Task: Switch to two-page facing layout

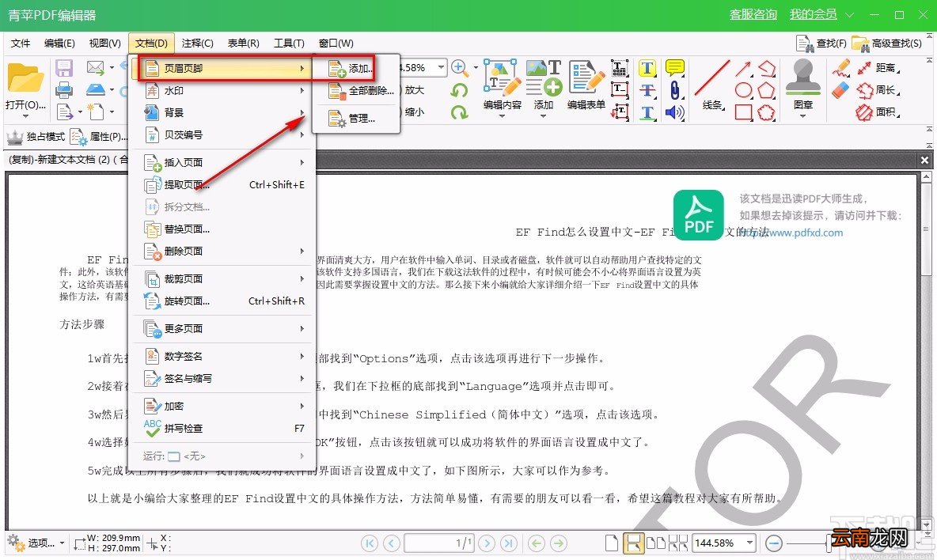Action: point(655,543)
